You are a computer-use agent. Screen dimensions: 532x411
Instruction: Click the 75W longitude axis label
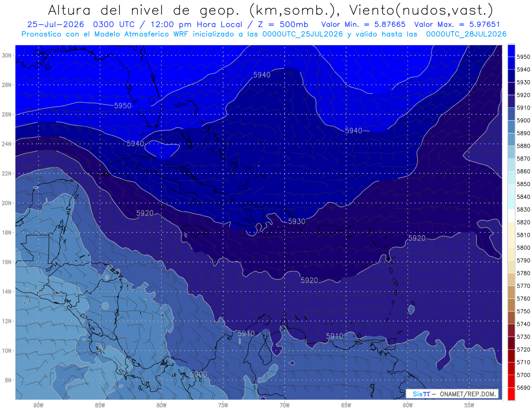223,405
